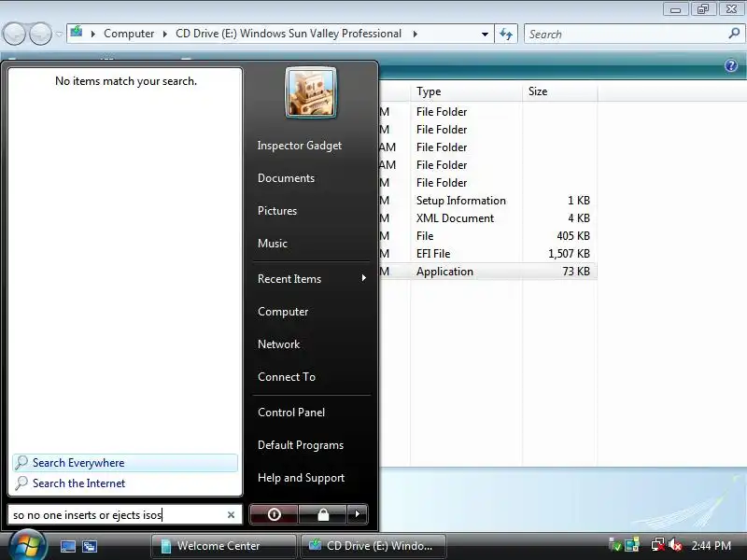Select the Setup Information row
The height and width of the screenshot is (560, 747).
click(x=488, y=201)
